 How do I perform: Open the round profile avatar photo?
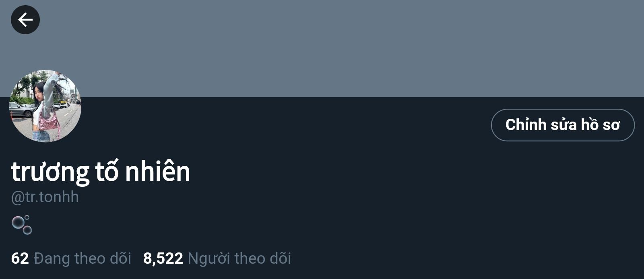coord(45,106)
